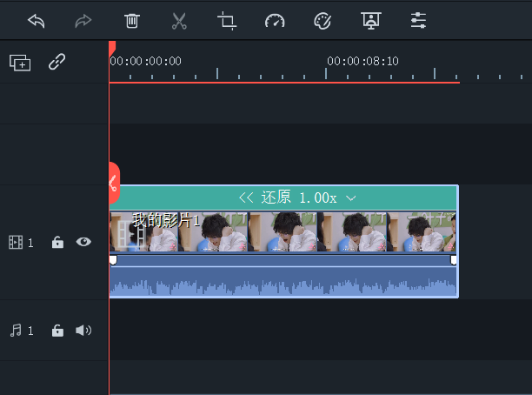
Task: Hide video track 1 with eye icon
Action: (x=83, y=242)
